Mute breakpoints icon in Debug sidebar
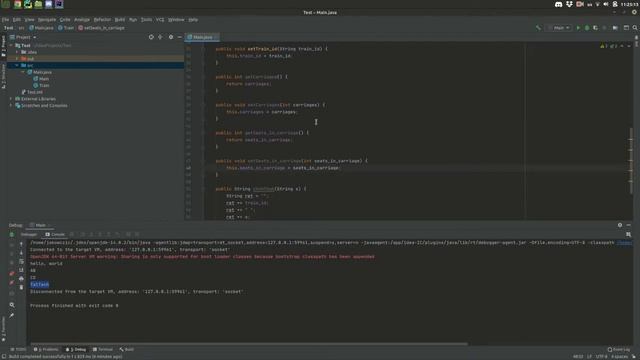This screenshot has height=360, width=640. point(12,283)
